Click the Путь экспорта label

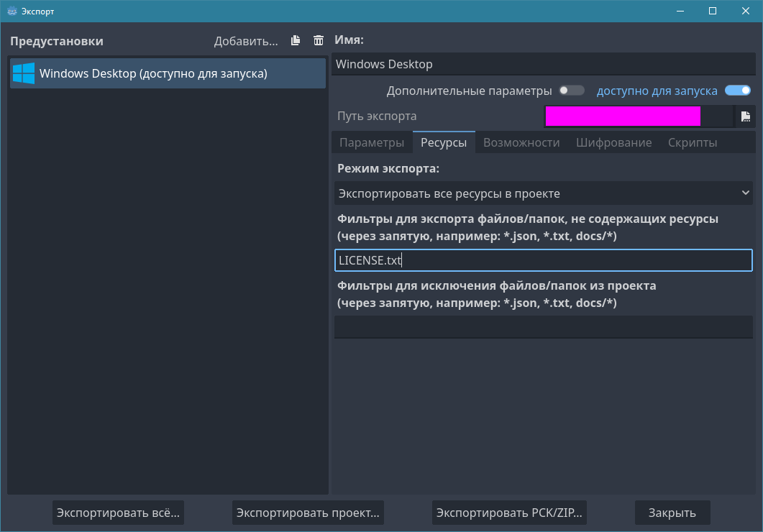pyautogui.click(x=377, y=116)
